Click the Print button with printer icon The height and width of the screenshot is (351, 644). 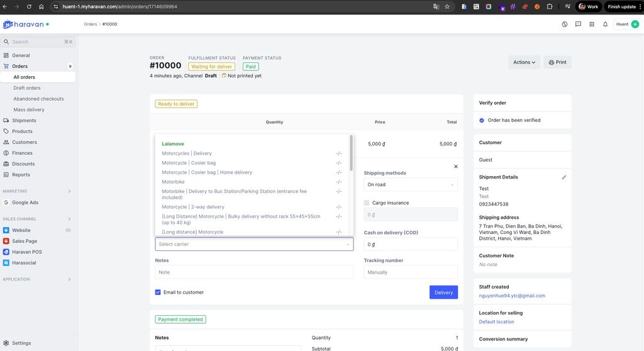557,62
